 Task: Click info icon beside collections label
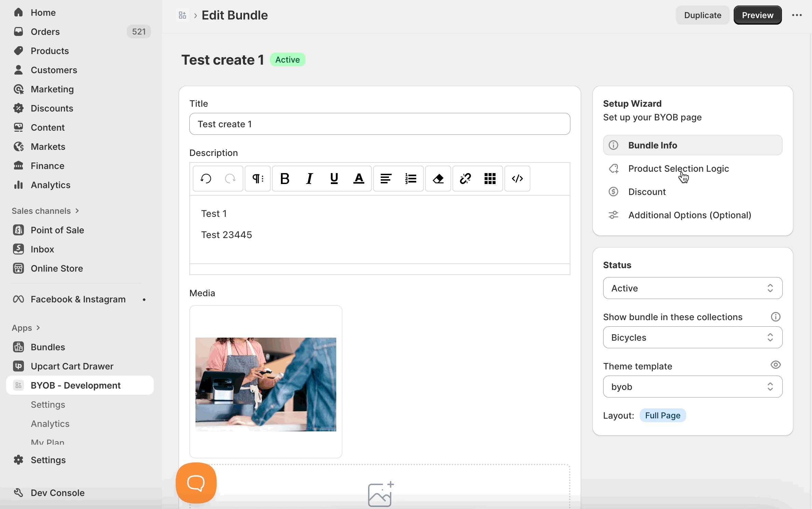click(x=775, y=317)
